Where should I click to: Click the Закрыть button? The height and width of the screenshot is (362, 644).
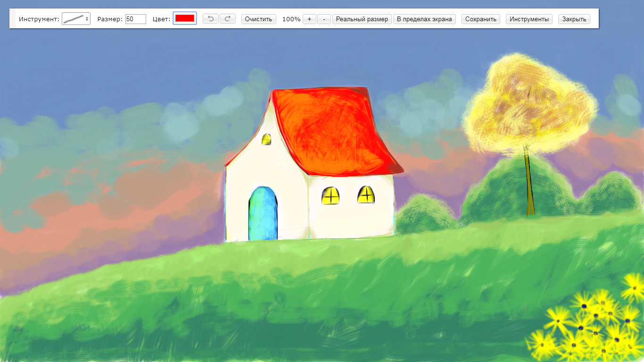pyautogui.click(x=574, y=19)
